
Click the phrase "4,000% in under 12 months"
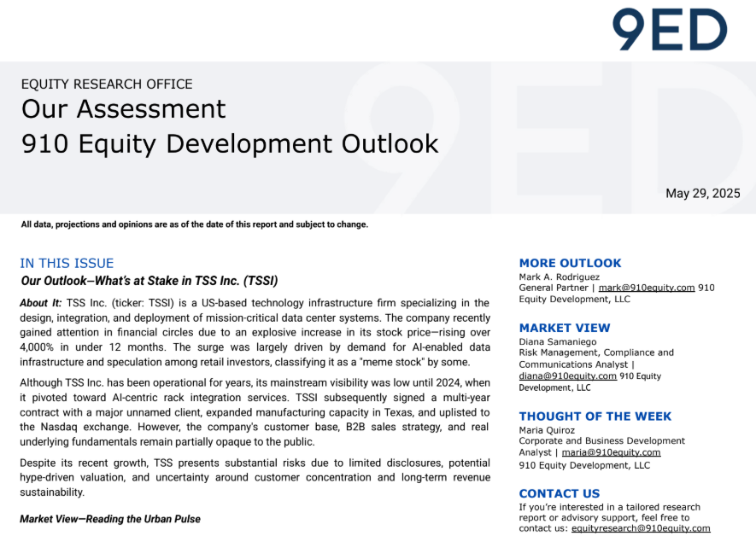tap(93, 347)
